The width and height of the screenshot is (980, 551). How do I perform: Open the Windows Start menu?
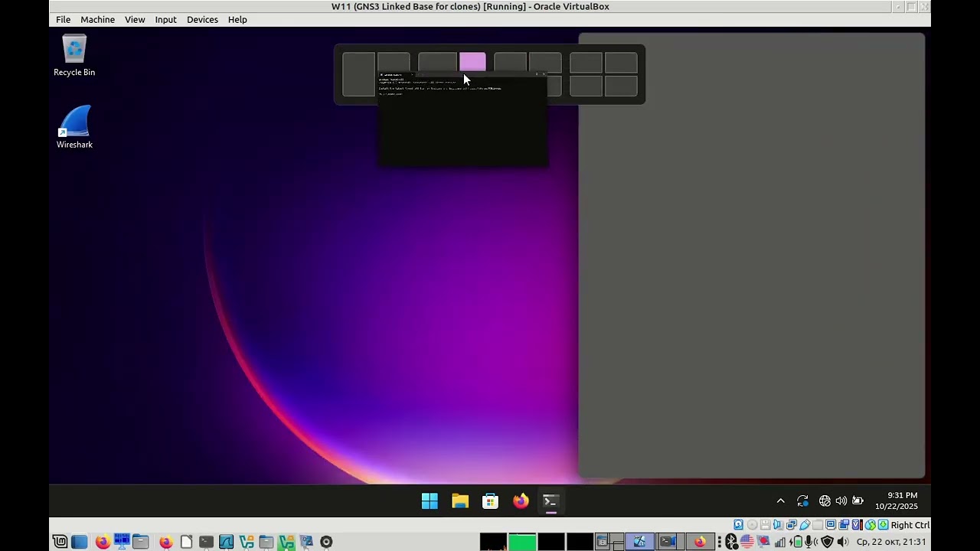click(x=430, y=501)
